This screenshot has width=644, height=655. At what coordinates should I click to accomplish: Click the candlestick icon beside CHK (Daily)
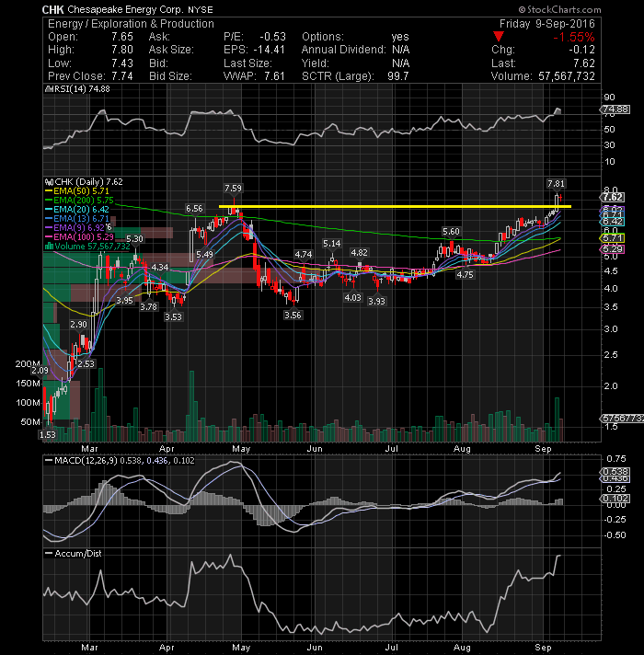coord(49,182)
